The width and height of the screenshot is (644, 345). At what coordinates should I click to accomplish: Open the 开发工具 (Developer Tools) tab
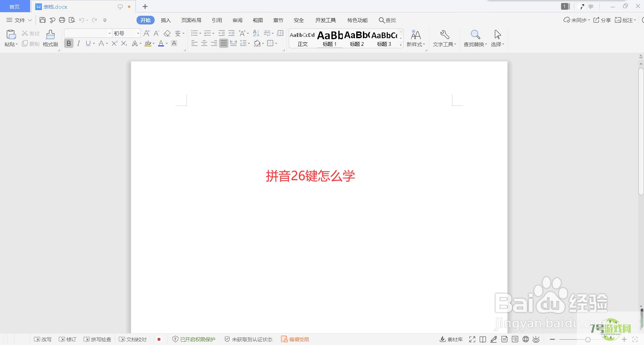click(325, 20)
